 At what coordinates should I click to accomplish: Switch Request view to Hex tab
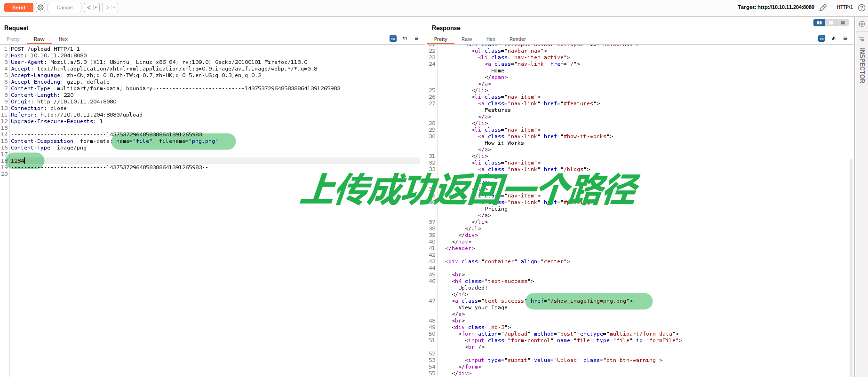[x=63, y=39]
